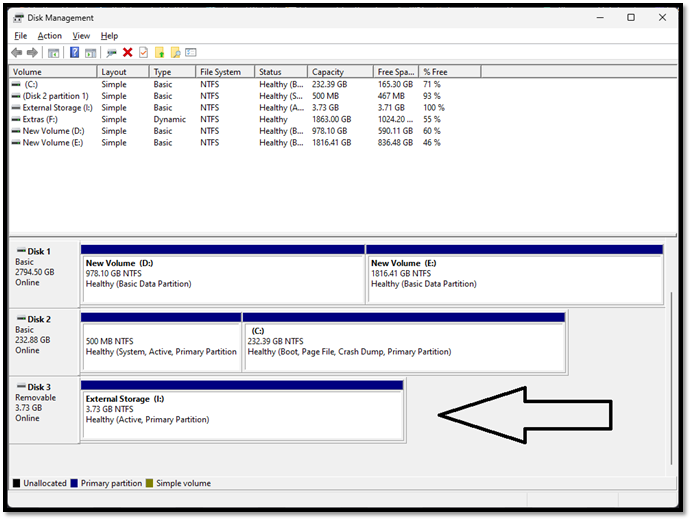Open the Action menu
This screenshot has height=521, width=692.
(x=49, y=36)
